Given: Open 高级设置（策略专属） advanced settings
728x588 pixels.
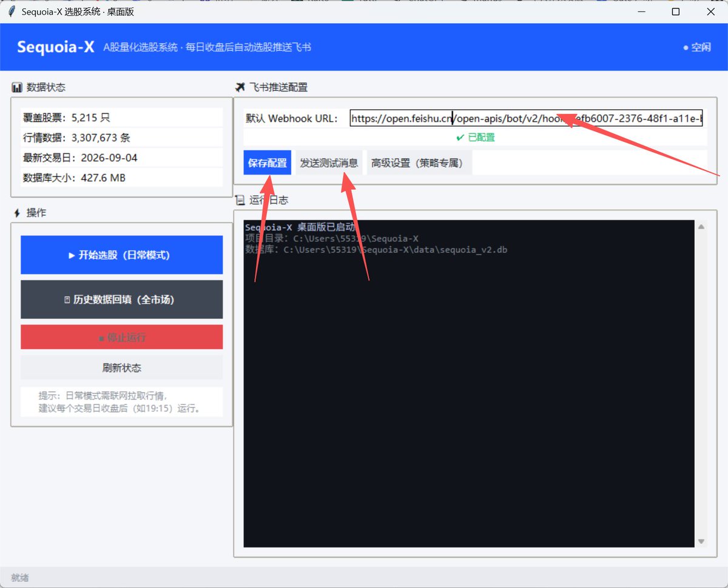Looking at the screenshot, I should 419,163.
